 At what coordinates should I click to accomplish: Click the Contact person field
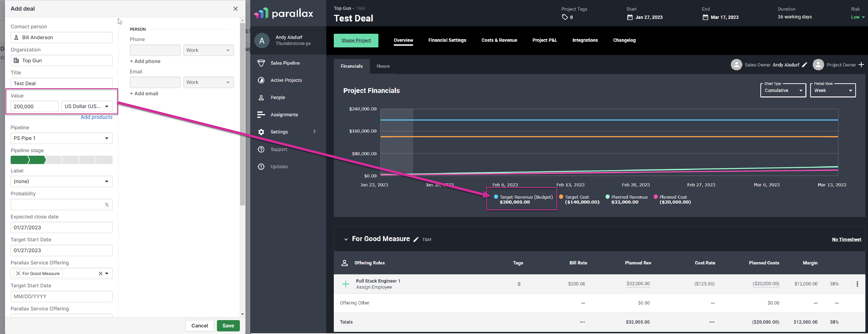[x=61, y=37]
